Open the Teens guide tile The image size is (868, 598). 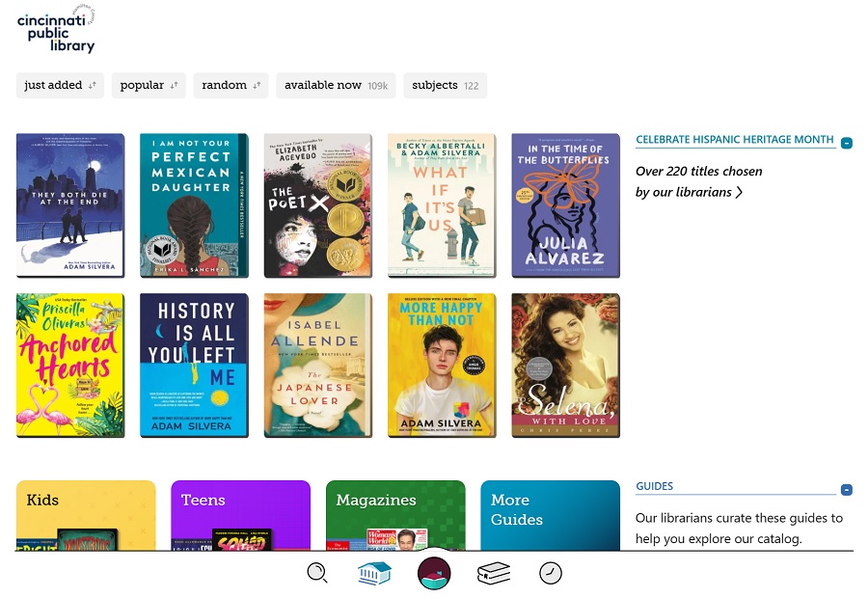pos(240,515)
